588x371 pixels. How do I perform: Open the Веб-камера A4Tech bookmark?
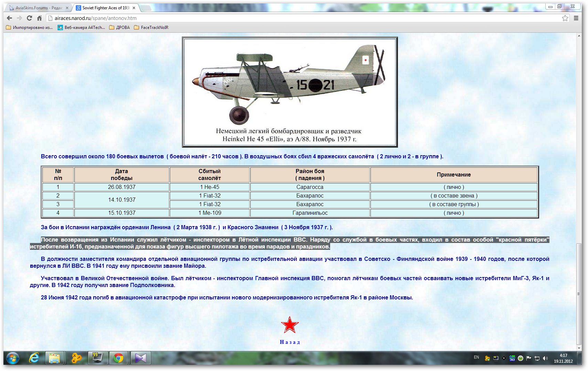(x=81, y=28)
